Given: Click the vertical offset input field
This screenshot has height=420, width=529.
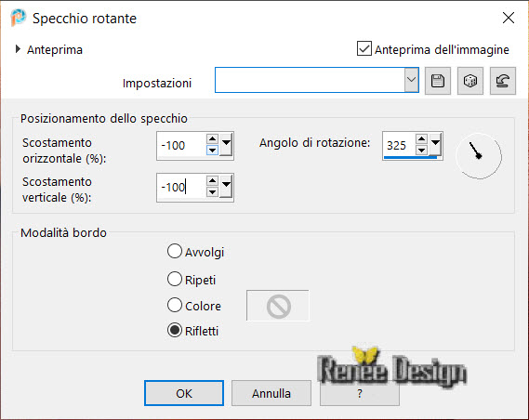Looking at the screenshot, I should point(181,187).
